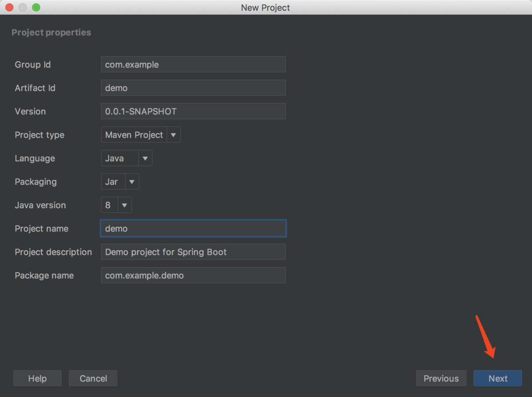This screenshot has width=532, height=397.
Task: Click the Project description field
Action: click(x=193, y=252)
